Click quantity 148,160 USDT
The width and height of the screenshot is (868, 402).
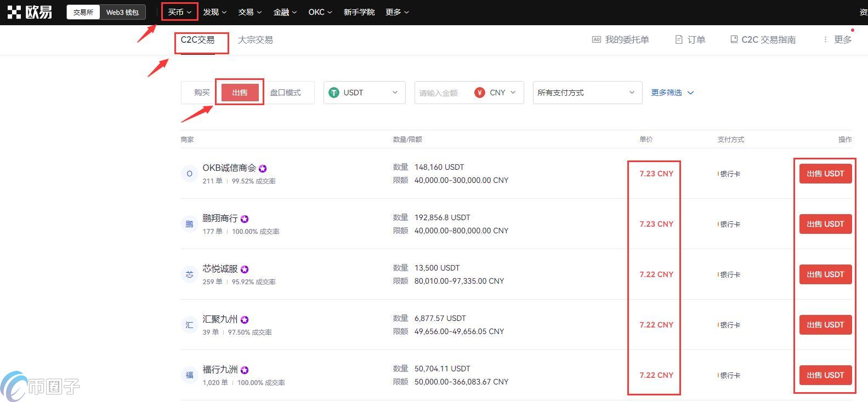point(439,167)
